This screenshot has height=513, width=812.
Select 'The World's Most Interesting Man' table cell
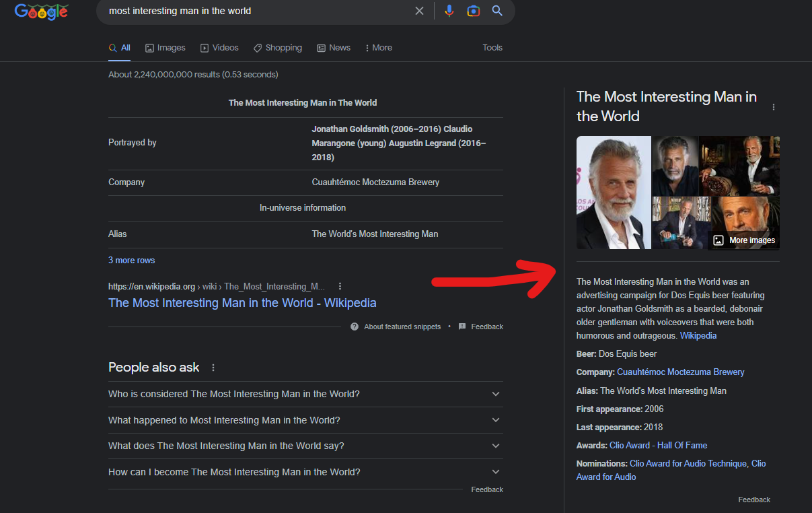coord(375,234)
